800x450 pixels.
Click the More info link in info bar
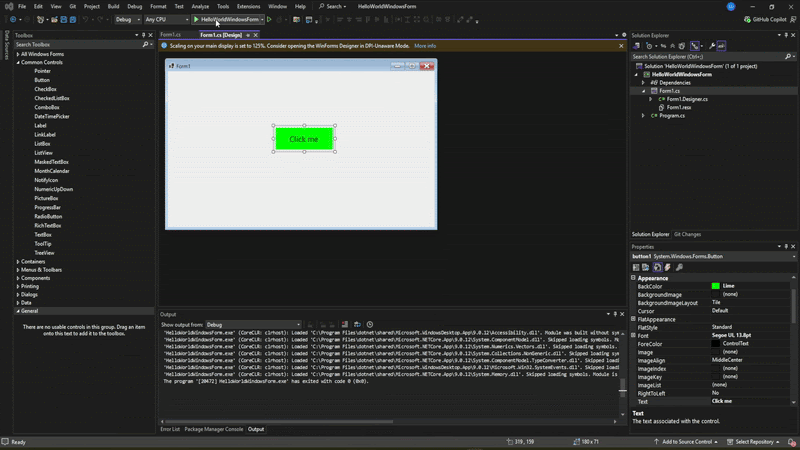click(x=425, y=46)
